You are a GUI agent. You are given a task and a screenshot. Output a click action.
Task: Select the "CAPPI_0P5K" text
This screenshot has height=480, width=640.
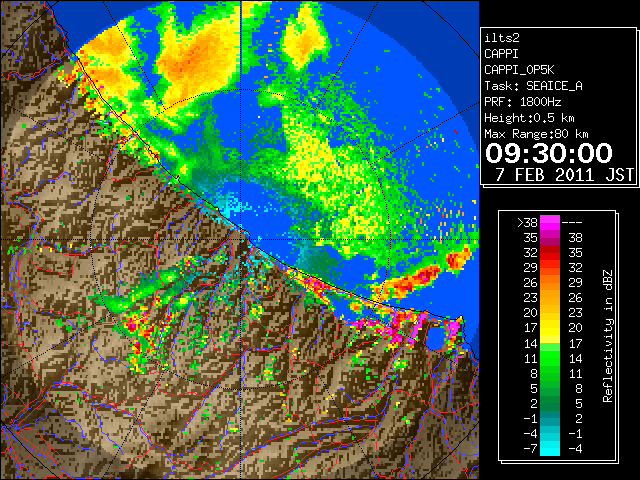[519, 70]
